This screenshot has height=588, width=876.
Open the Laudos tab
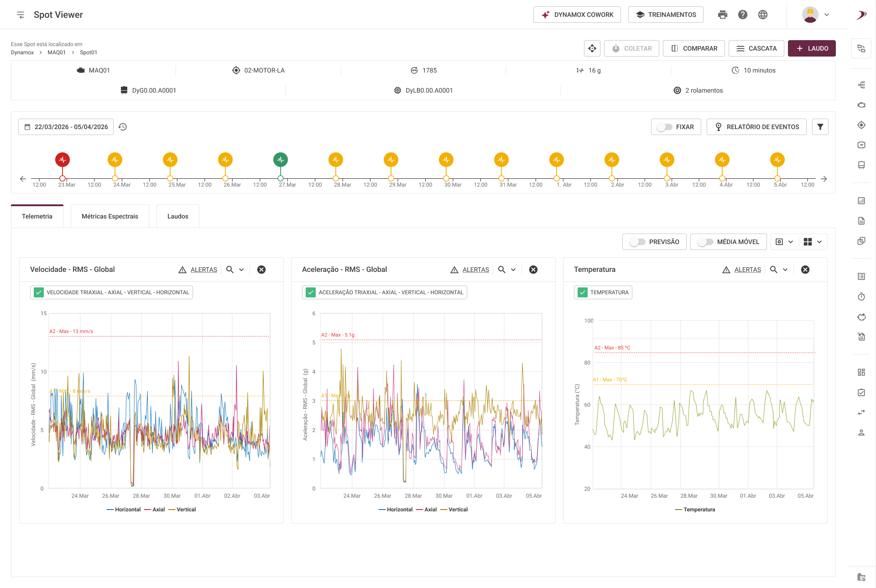pyautogui.click(x=178, y=216)
